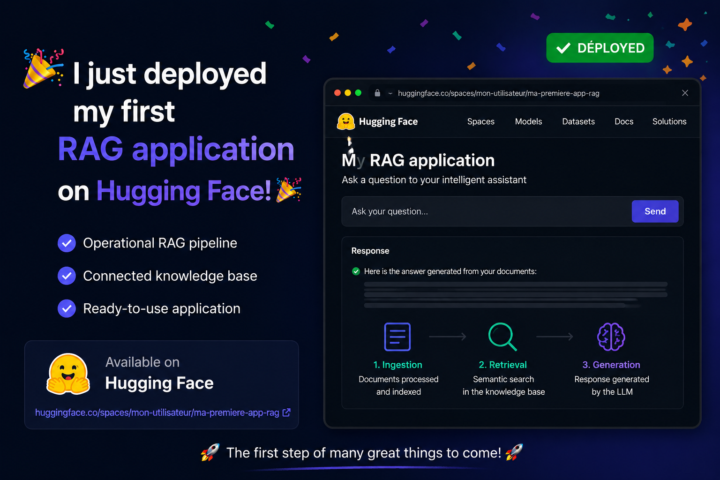Close the browser tab with X icon
Image resolution: width=720 pixels, height=480 pixels.
pyautogui.click(x=685, y=93)
